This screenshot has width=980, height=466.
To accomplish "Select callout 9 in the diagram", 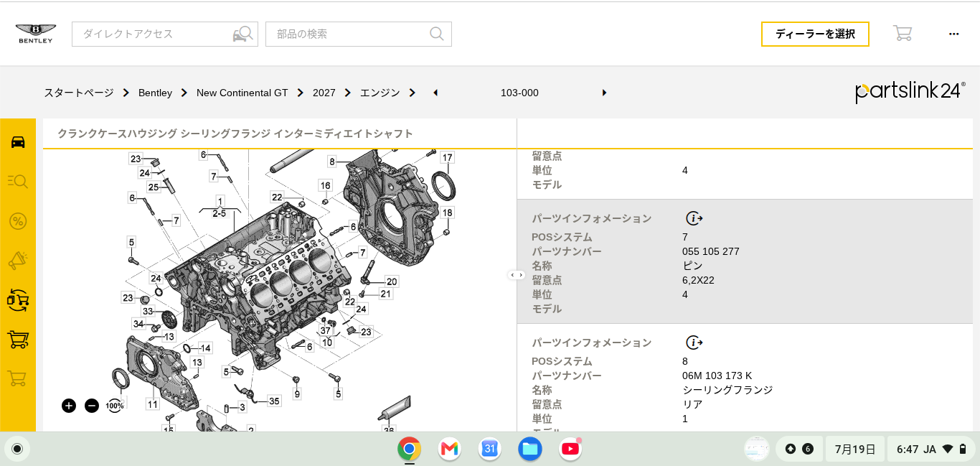I will (x=297, y=393).
